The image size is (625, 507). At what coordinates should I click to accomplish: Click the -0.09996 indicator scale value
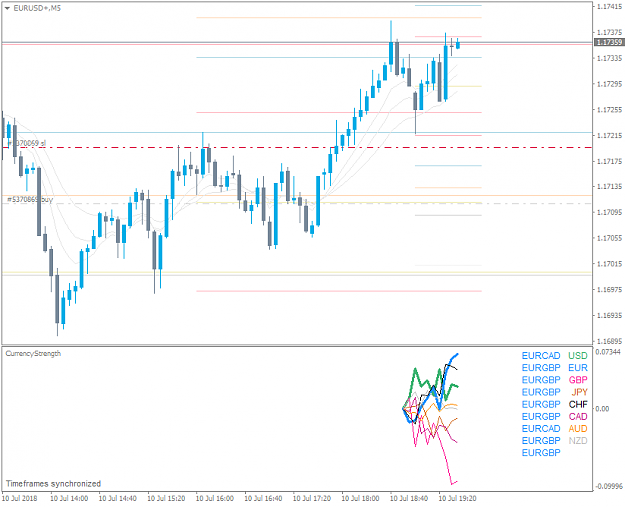pyautogui.click(x=609, y=486)
